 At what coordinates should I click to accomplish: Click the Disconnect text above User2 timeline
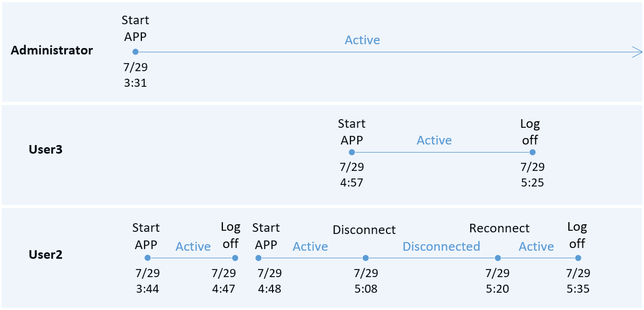(364, 230)
